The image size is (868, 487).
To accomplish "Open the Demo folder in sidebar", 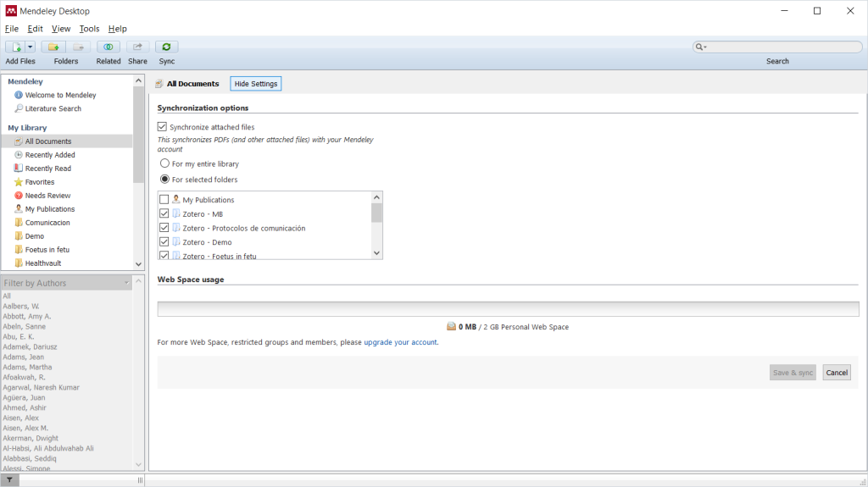I will tap(34, 236).
